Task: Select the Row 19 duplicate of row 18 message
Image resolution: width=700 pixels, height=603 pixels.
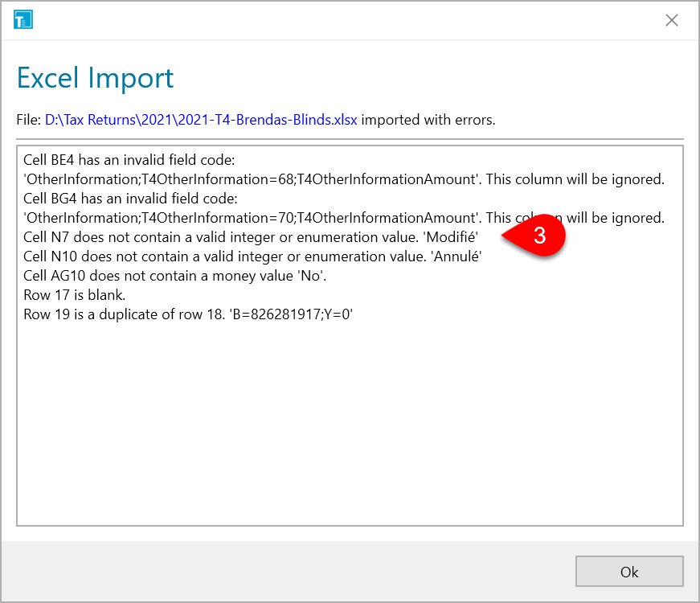Action: (188, 314)
